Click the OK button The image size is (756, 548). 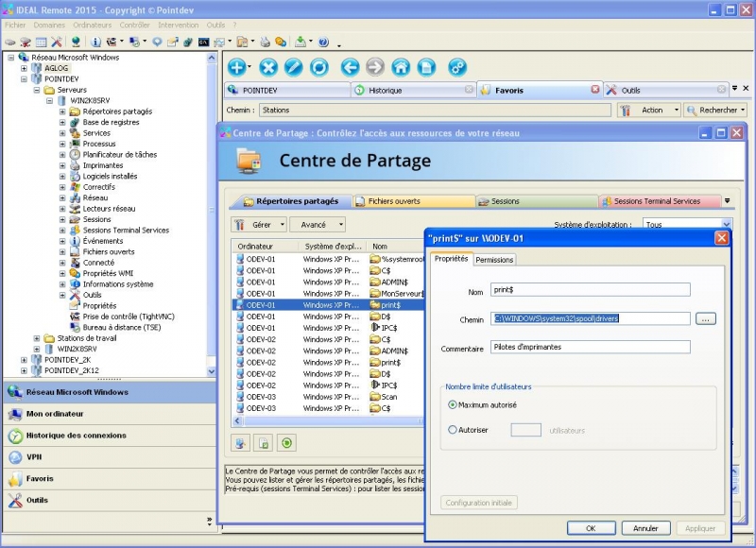591,528
